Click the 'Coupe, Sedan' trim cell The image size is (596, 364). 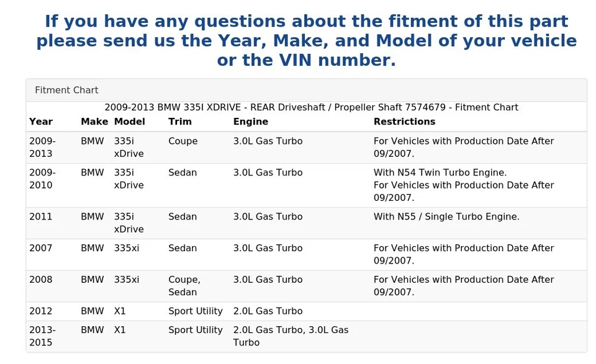184,286
